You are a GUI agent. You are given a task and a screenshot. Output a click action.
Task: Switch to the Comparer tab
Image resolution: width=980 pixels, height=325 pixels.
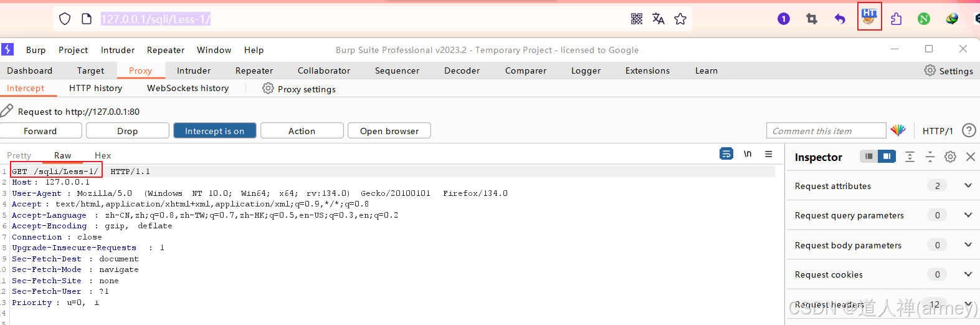(x=526, y=70)
